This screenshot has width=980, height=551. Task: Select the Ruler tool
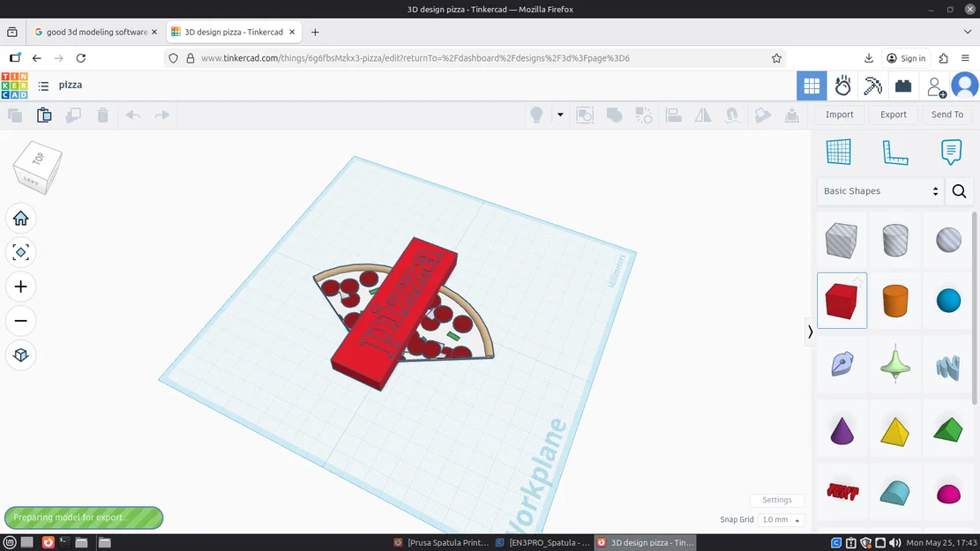coord(895,153)
